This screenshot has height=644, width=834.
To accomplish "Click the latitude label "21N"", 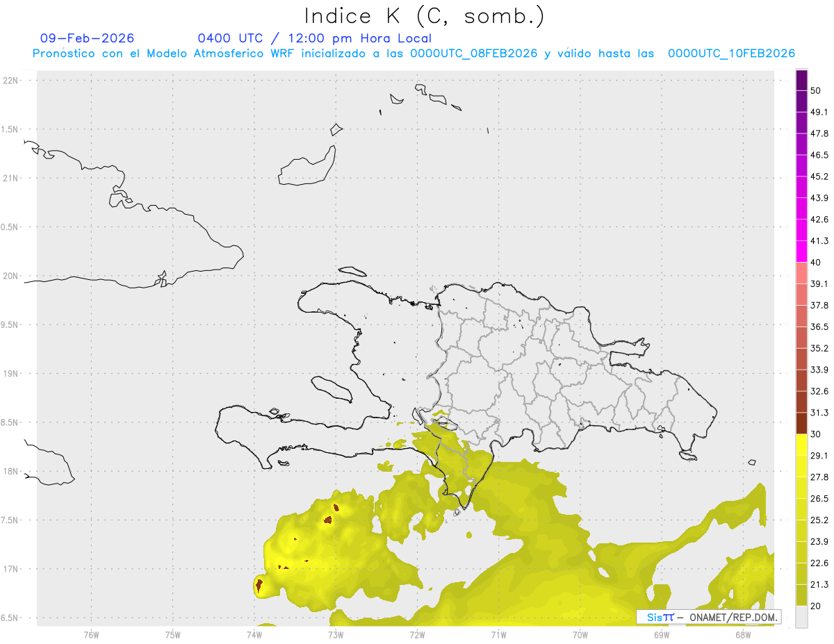I will click(x=10, y=179).
